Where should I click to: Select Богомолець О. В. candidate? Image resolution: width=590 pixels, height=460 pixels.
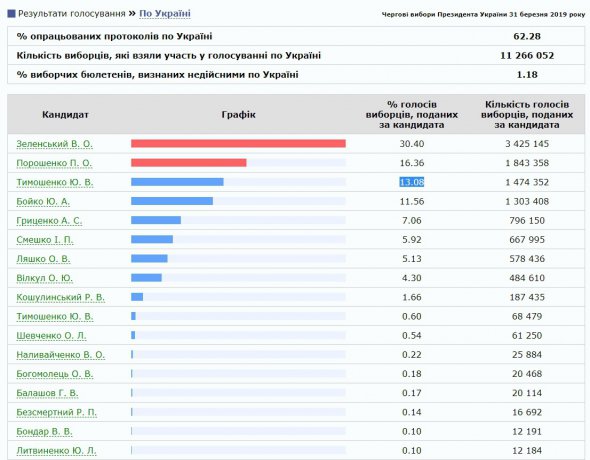pos(55,374)
